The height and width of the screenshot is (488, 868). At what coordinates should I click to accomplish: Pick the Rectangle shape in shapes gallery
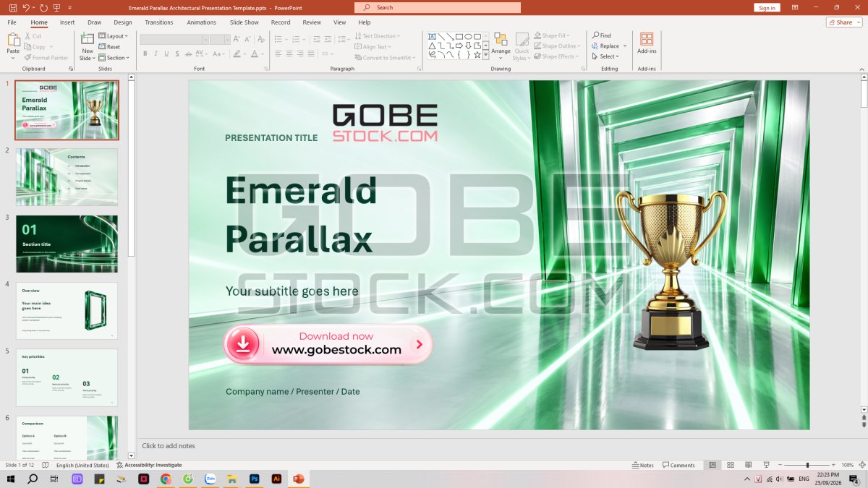coord(459,36)
